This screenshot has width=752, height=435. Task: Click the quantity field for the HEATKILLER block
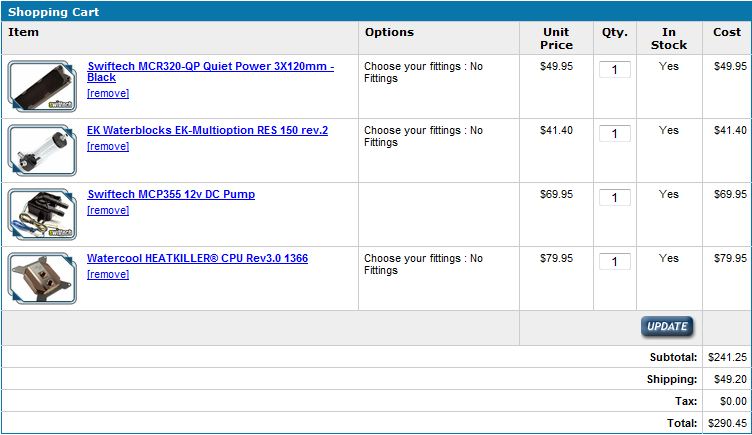[614, 261]
